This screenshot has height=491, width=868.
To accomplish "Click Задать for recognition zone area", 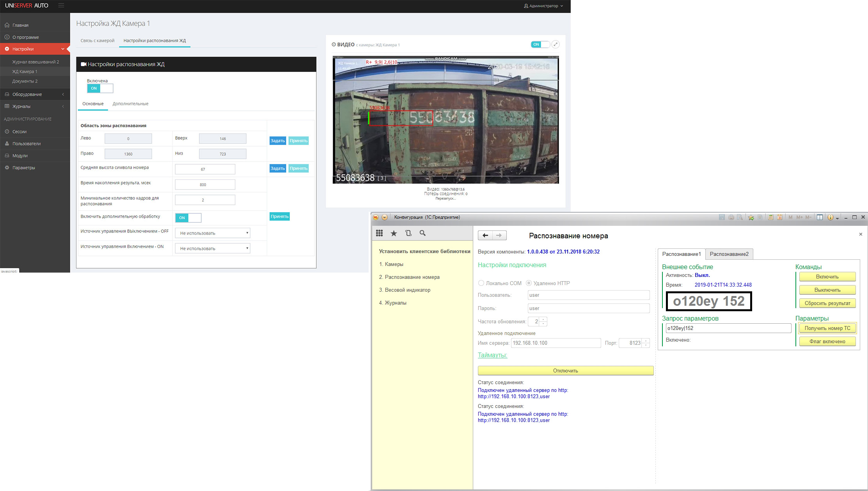I will (x=278, y=141).
